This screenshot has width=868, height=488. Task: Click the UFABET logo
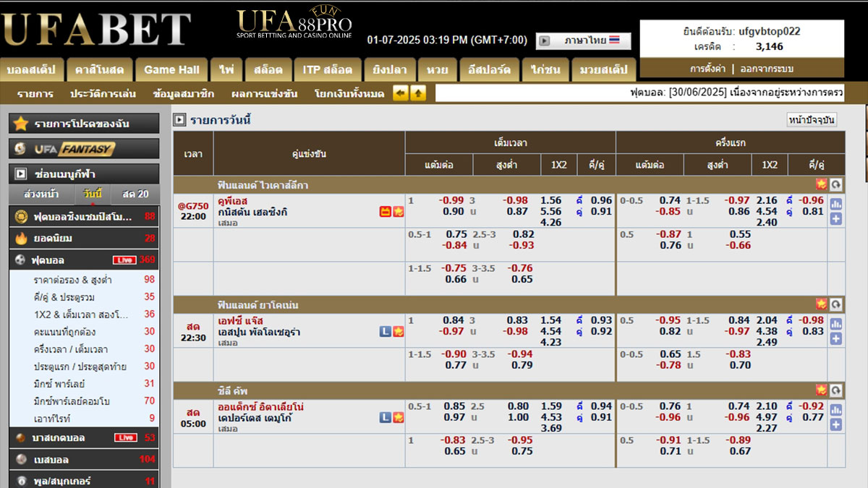[x=96, y=28]
